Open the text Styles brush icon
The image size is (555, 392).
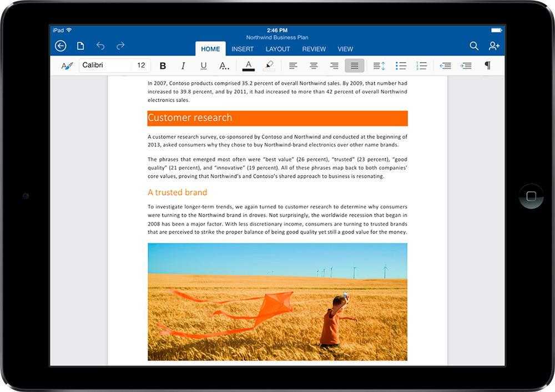coord(67,66)
